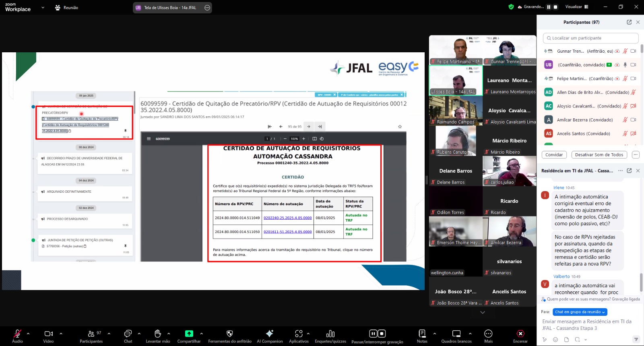Send chat message arrow
Image resolution: width=644 pixels, height=346 pixels.
[636, 340]
